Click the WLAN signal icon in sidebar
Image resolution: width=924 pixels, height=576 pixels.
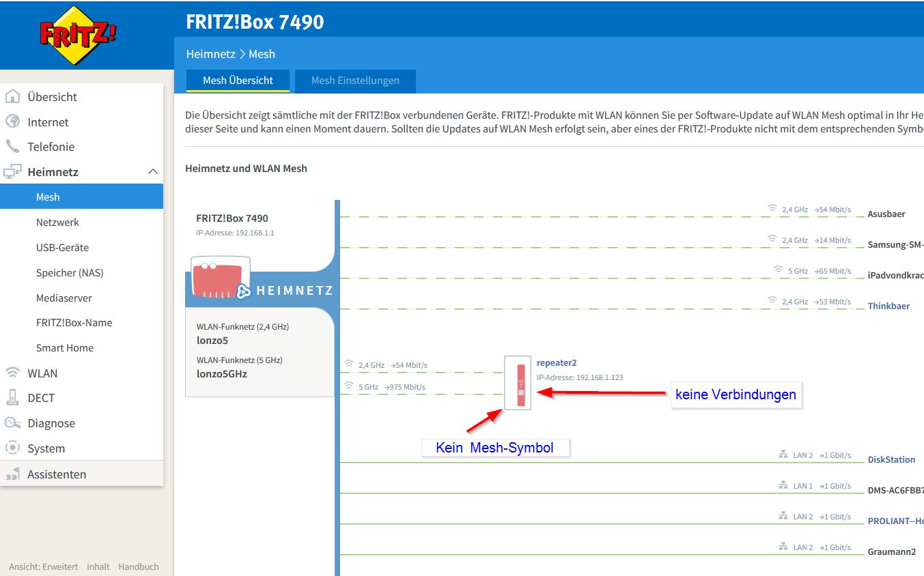[x=12, y=373]
